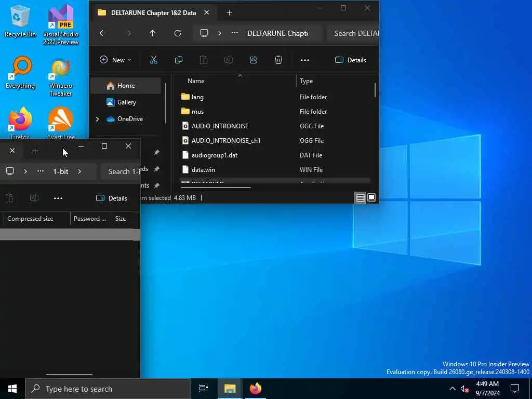Launch Winaero Tweaker from desktop
Screen dimensions: 532x399
tap(61, 77)
